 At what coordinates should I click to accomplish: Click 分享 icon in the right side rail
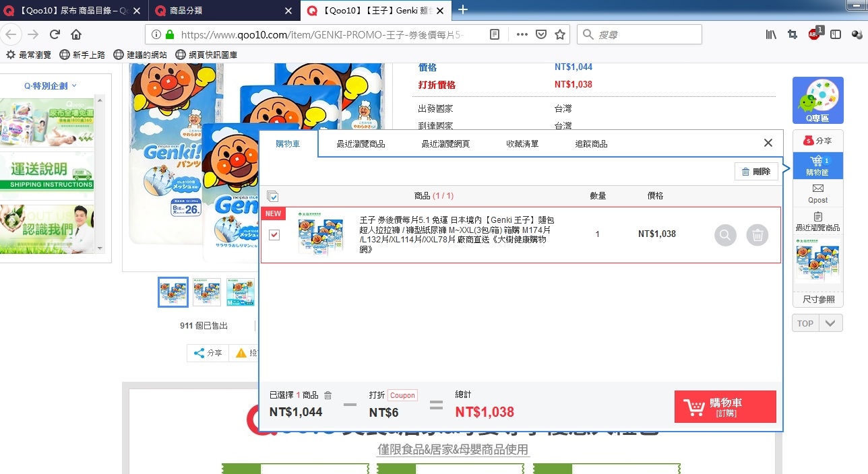[x=817, y=141]
